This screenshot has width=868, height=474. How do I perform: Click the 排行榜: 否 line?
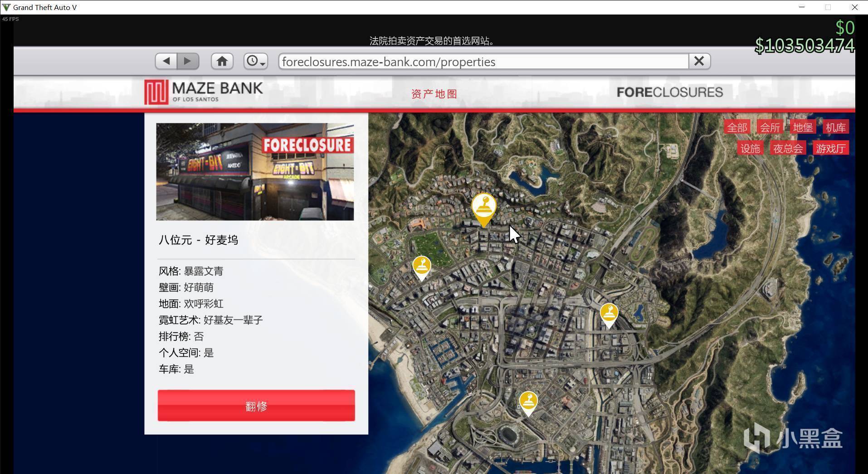[181, 336]
